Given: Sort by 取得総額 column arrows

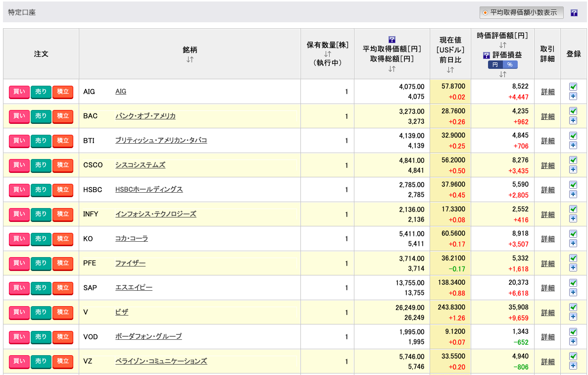Looking at the screenshot, I should 392,69.
